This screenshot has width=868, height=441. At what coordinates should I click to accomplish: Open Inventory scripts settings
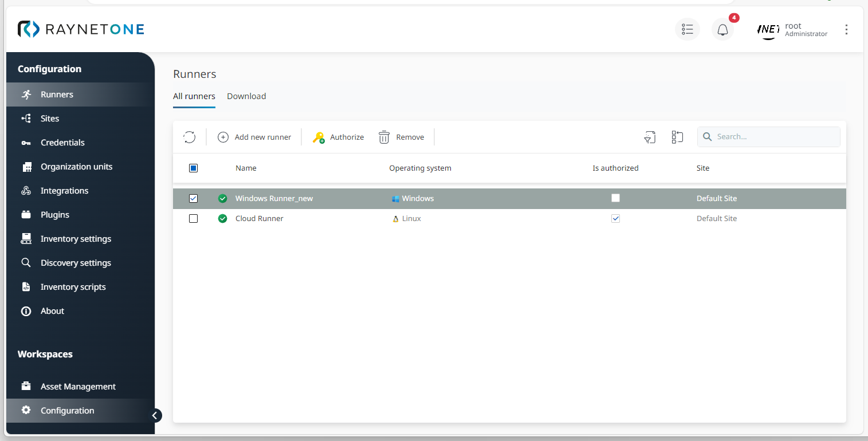click(73, 286)
